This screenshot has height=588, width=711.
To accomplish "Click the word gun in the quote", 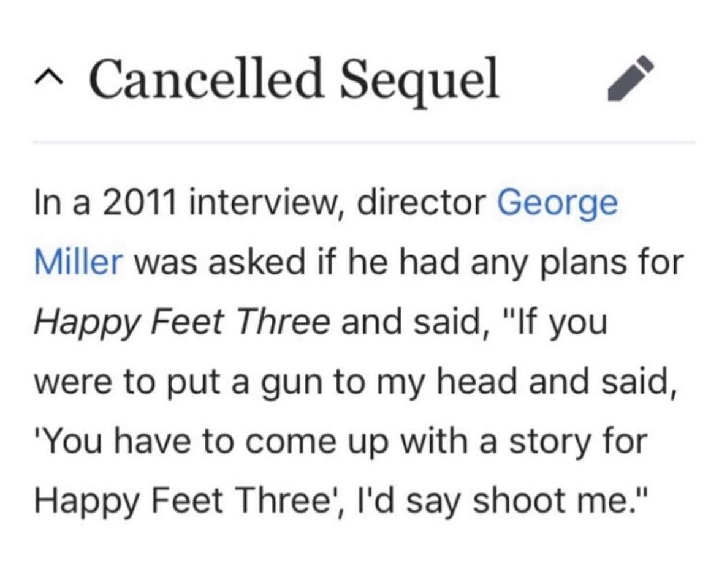I will [x=290, y=382].
